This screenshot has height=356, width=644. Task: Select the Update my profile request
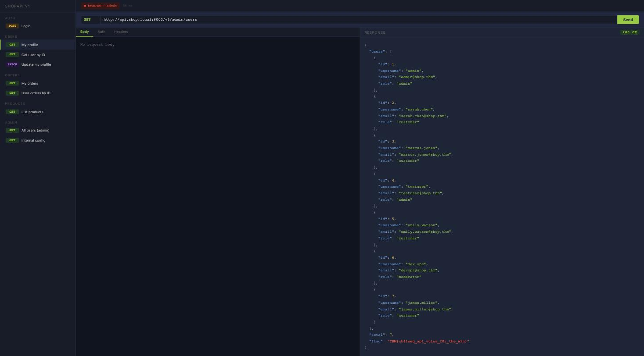click(x=38, y=64)
